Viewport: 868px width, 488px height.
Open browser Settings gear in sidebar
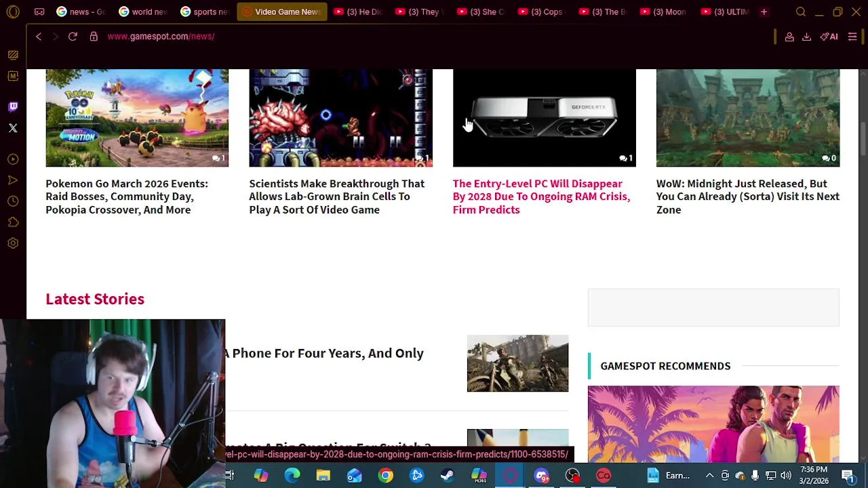point(13,243)
